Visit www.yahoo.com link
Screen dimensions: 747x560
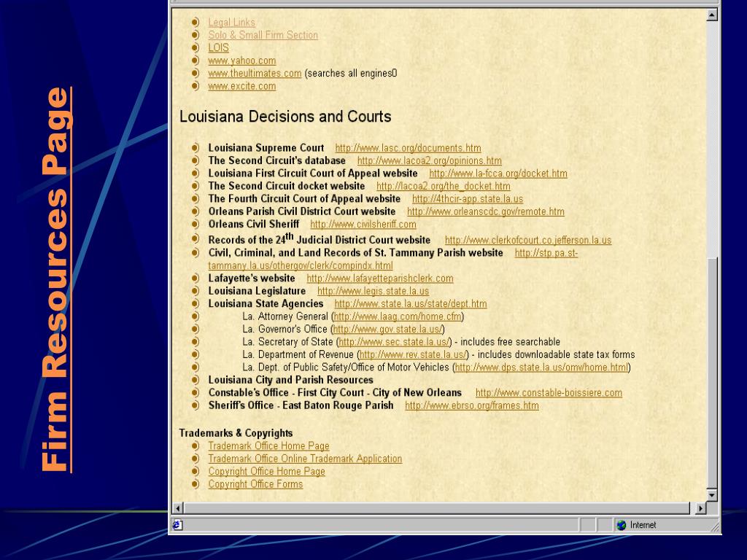(x=242, y=61)
